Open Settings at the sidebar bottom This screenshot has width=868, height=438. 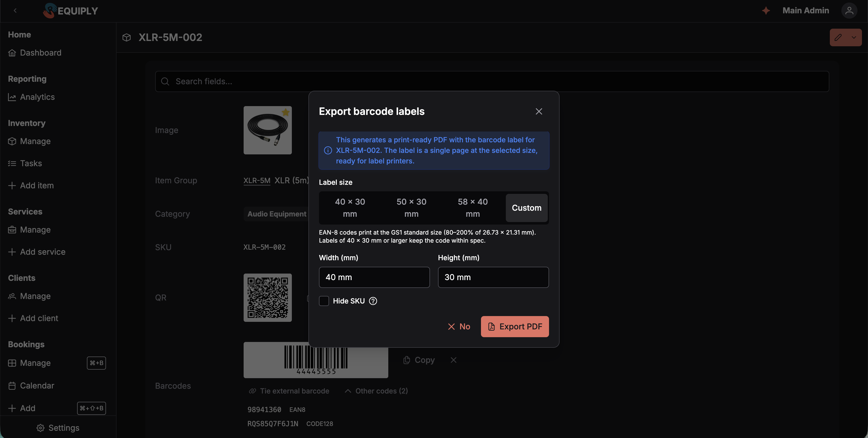(x=58, y=428)
